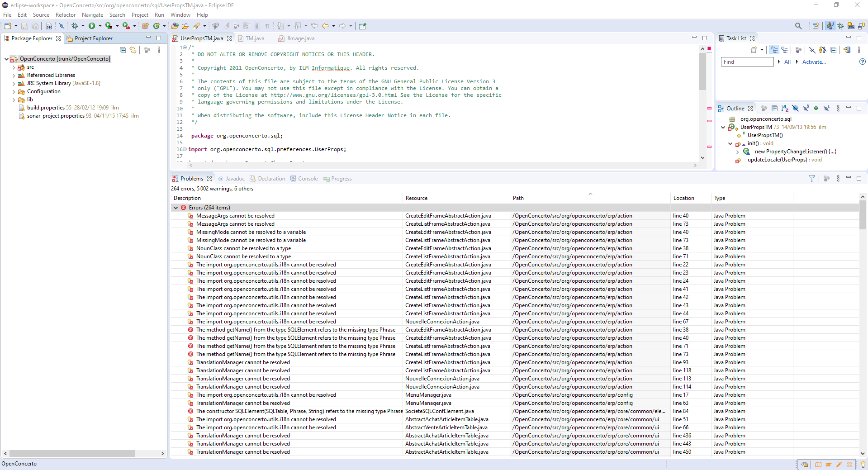Sort by Location column header
Image resolution: width=868 pixels, height=470 pixels.
[691, 198]
